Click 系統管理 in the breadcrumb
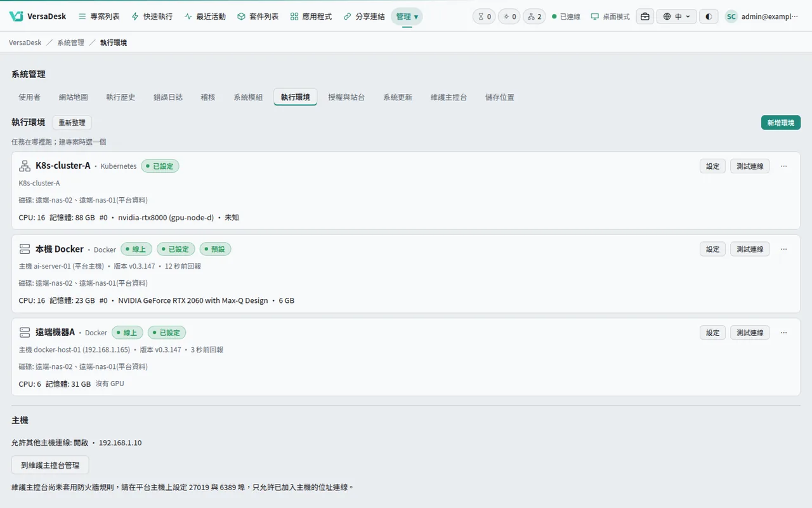The height and width of the screenshot is (508, 812). [x=70, y=43]
